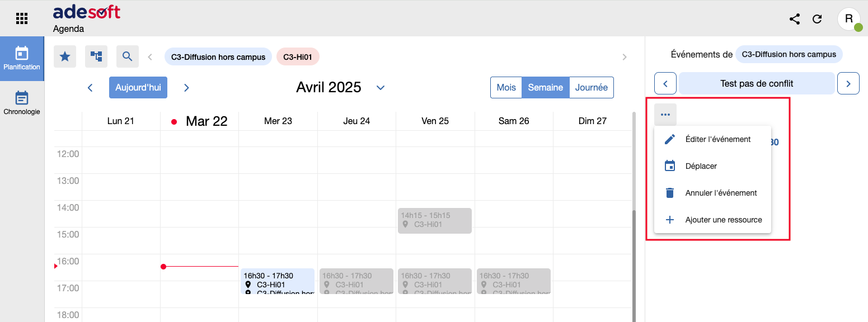The width and height of the screenshot is (868, 322).
Task: Choose Éditer l'événement from menu
Action: (x=717, y=139)
